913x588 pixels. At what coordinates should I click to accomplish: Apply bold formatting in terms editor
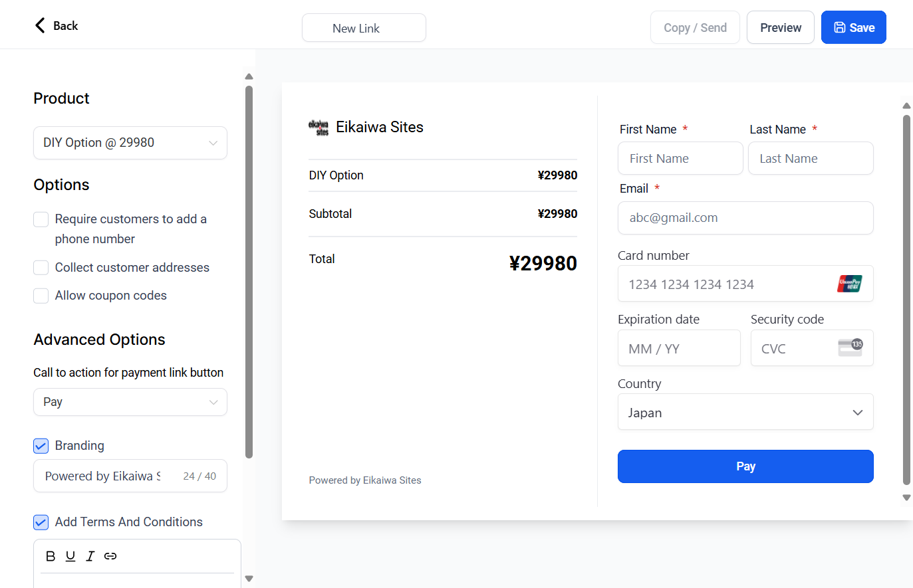coord(51,556)
